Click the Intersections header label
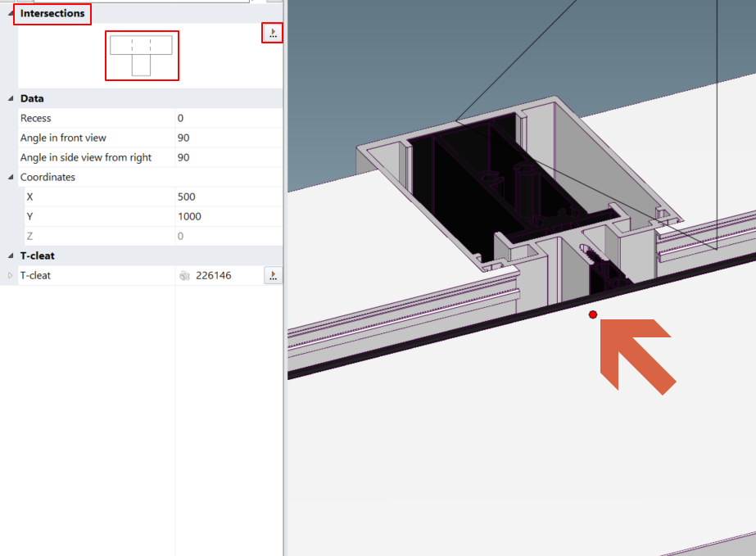Screen dimensions: 756x556 click(52, 14)
